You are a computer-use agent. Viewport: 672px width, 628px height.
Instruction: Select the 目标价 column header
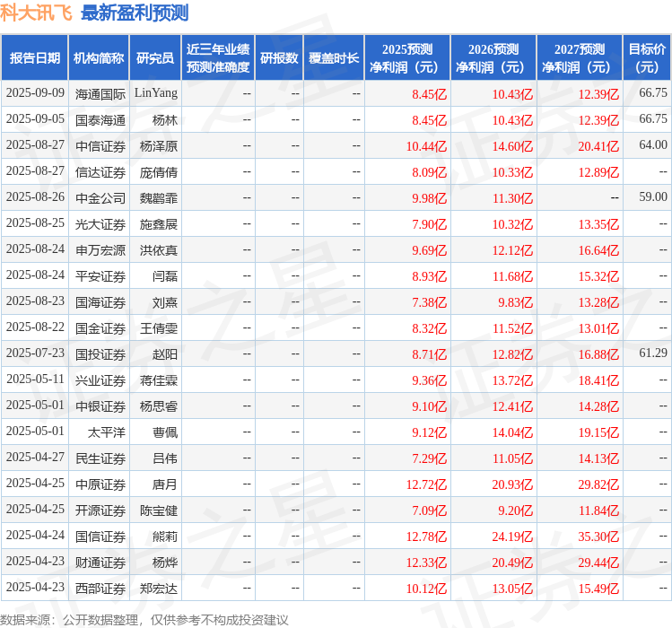(647, 58)
